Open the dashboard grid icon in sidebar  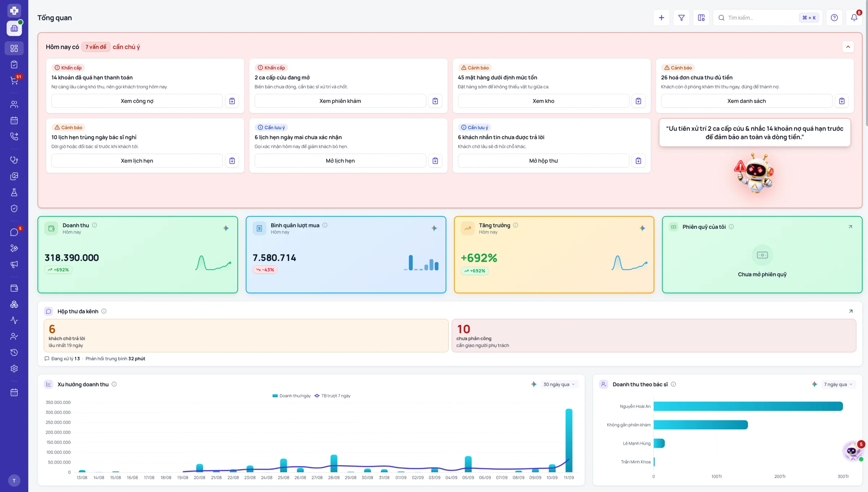14,48
